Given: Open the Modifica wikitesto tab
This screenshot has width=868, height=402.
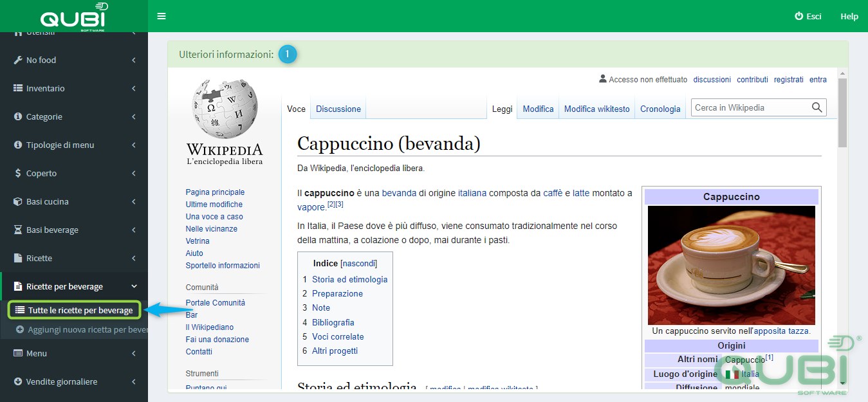Looking at the screenshot, I should point(597,109).
